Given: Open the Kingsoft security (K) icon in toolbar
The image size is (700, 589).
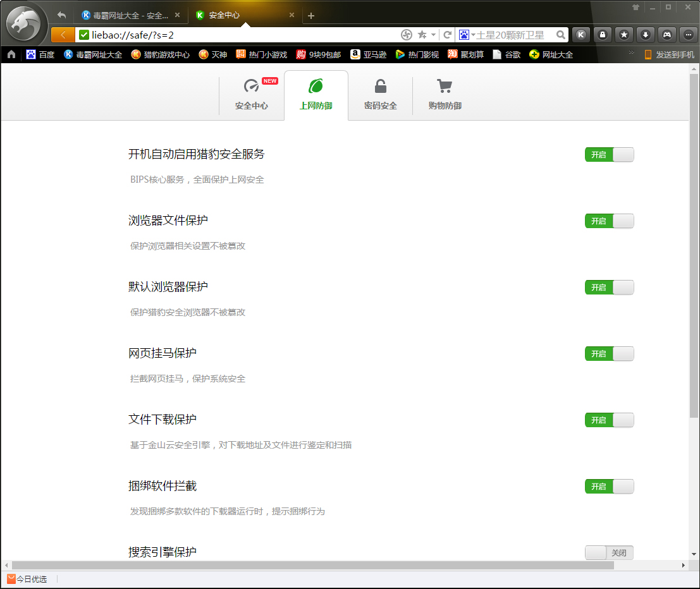Looking at the screenshot, I should click(x=581, y=35).
